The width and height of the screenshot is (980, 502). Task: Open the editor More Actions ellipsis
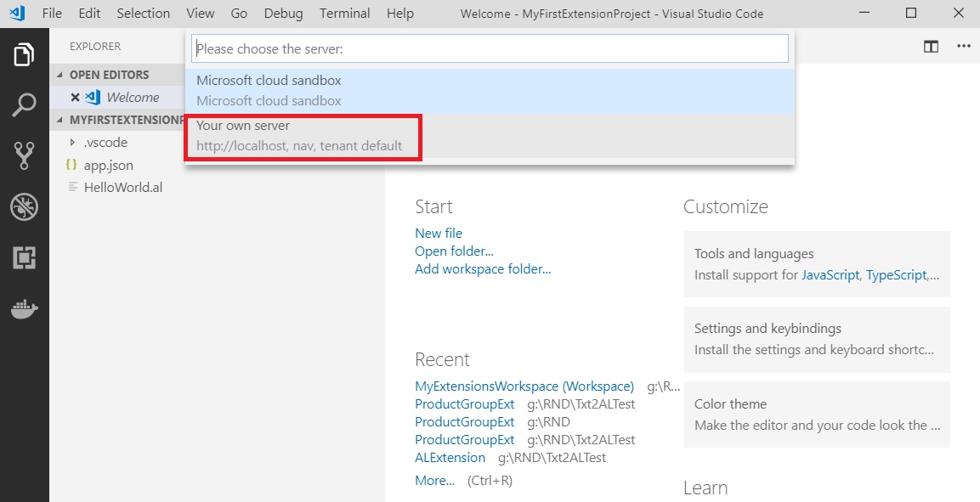[963, 47]
